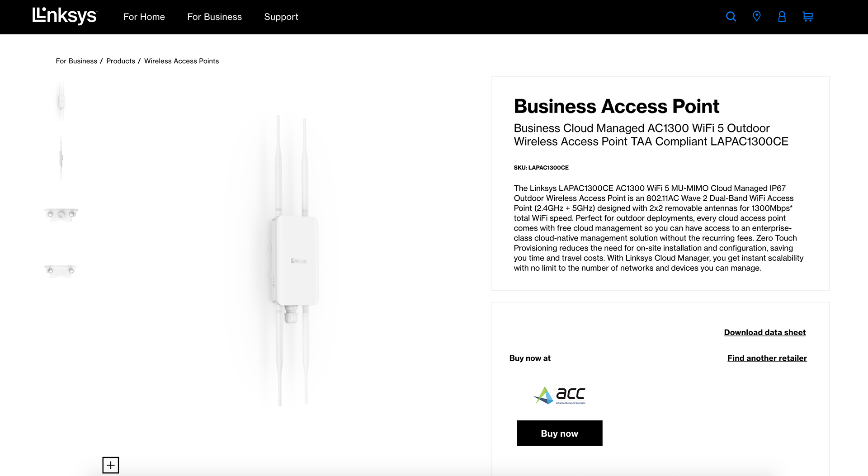
Task: Open the Support menu
Action: click(281, 17)
